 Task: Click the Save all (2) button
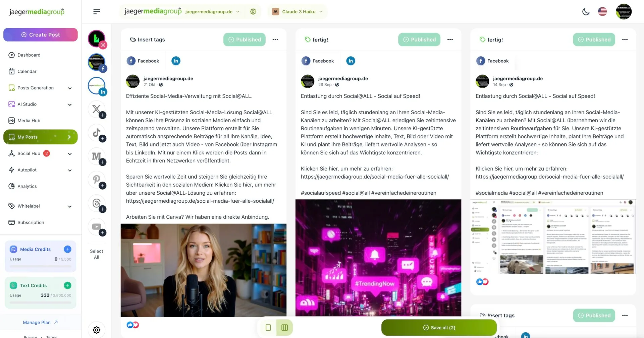(x=439, y=328)
